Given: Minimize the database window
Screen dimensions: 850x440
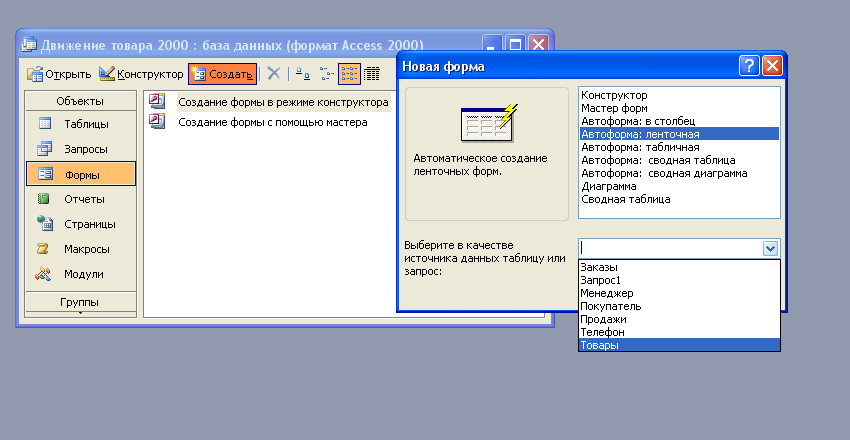Looking at the screenshot, I should point(492,44).
